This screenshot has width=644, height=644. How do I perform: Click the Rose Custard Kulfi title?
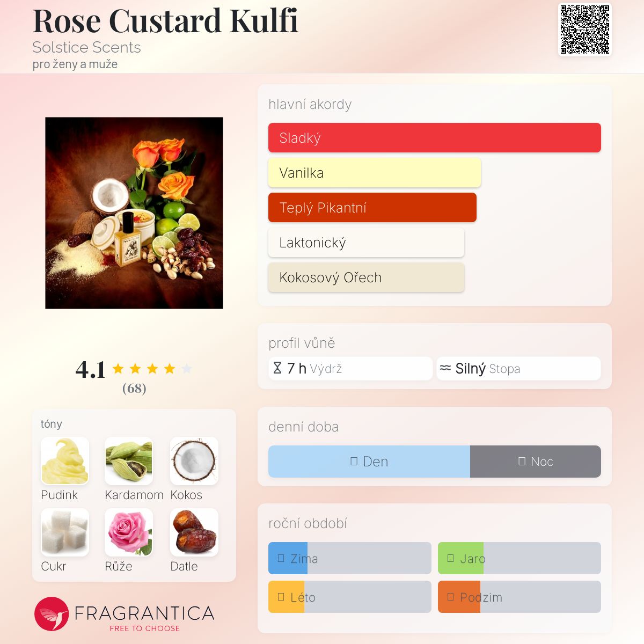[165, 21]
